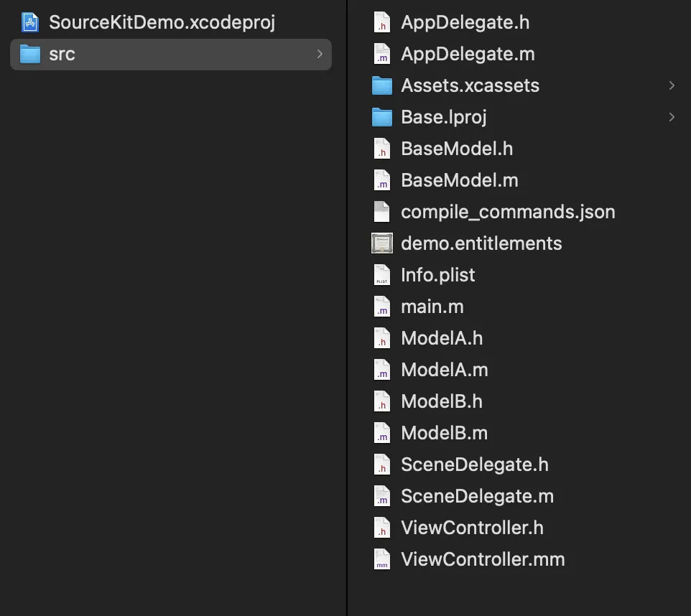Expand the src folder chevron

[320, 54]
